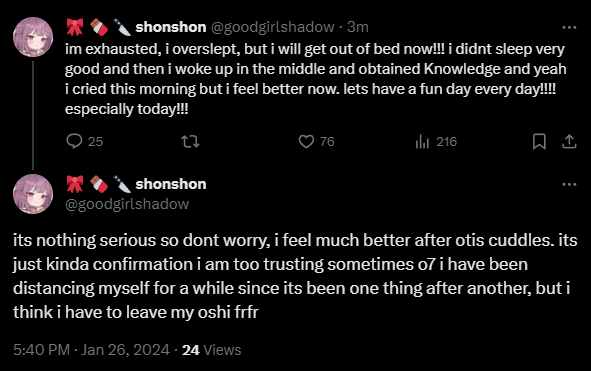591x371 pixels.
Task: Open the 5:40 PM Jan 26, 2024 timestamp
Action: [91, 350]
